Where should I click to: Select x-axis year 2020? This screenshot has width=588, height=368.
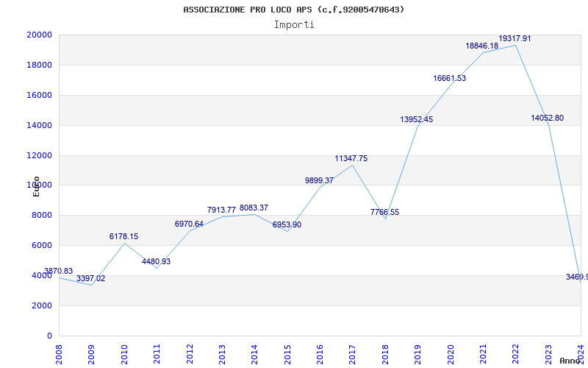coord(451,354)
